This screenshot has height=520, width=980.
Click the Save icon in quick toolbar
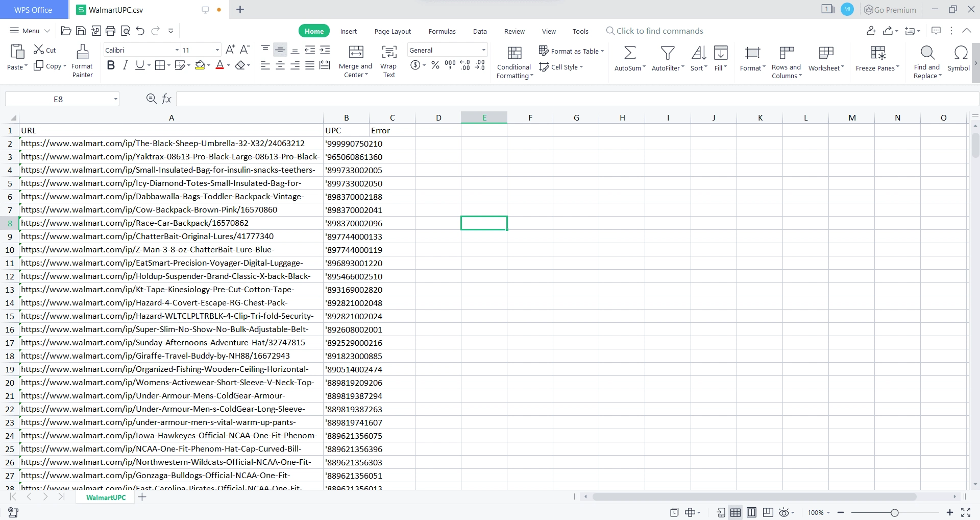81,31
